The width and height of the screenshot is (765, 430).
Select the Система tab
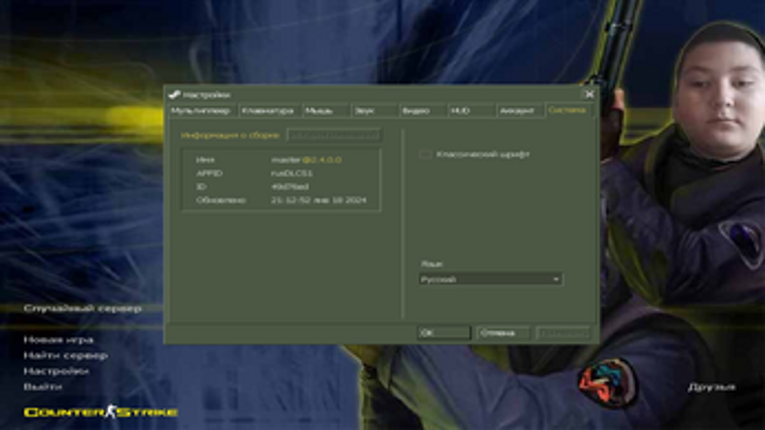point(569,110)
